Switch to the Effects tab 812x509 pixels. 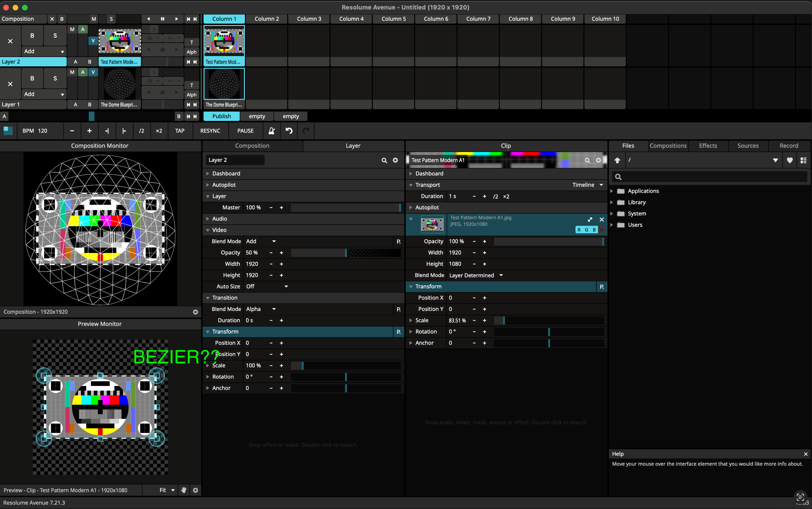tap(708, 146)
